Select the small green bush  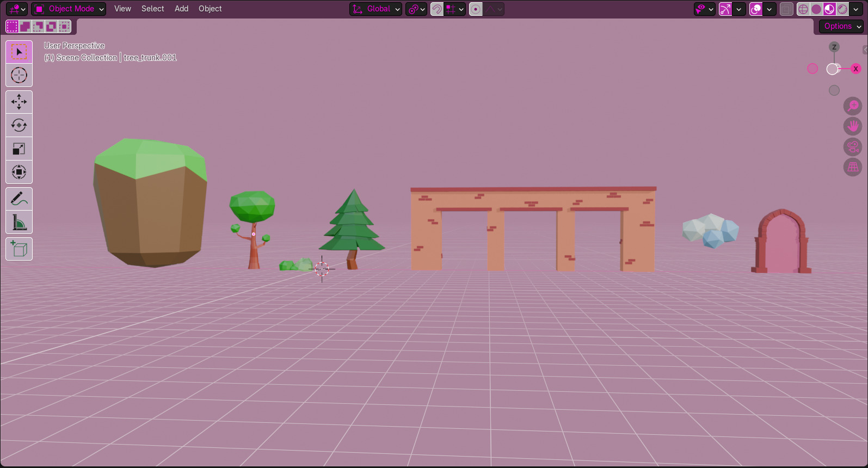pos(297,265)
